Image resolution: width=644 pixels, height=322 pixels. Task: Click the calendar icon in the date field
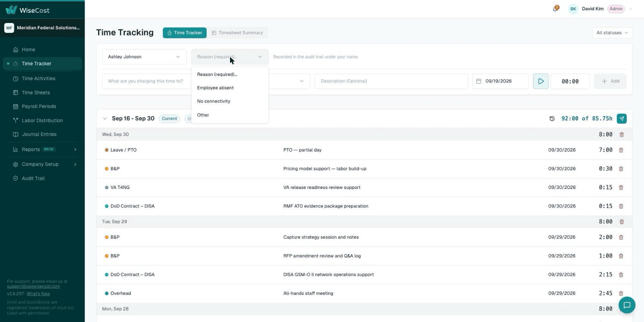[x=478, y=81]
